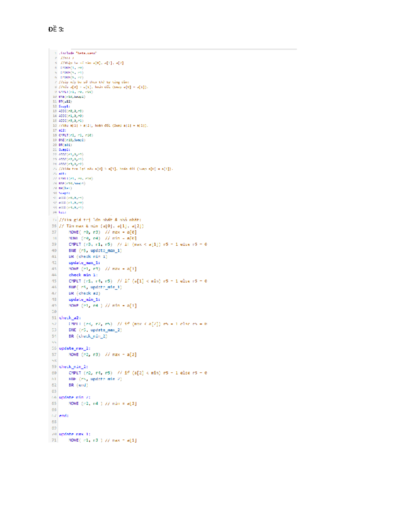Click the MOVE(r0, r3) instruction on line 37
411x532 pixels.
coord(84,232)
